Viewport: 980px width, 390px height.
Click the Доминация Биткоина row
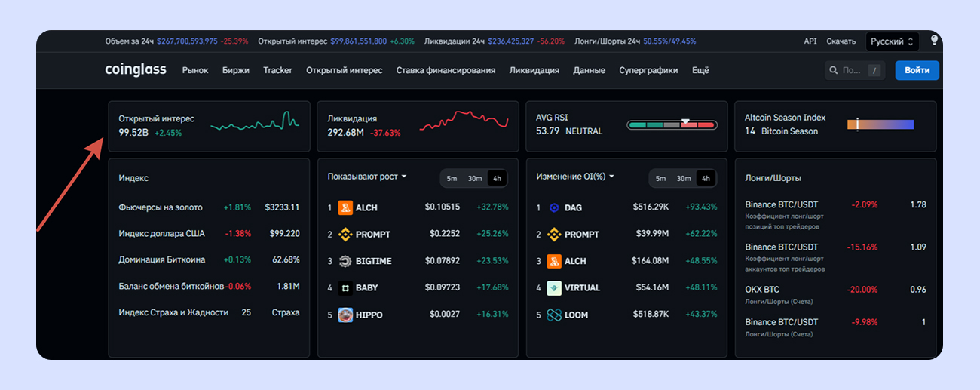pyautogui.click(x=209, y=259)
